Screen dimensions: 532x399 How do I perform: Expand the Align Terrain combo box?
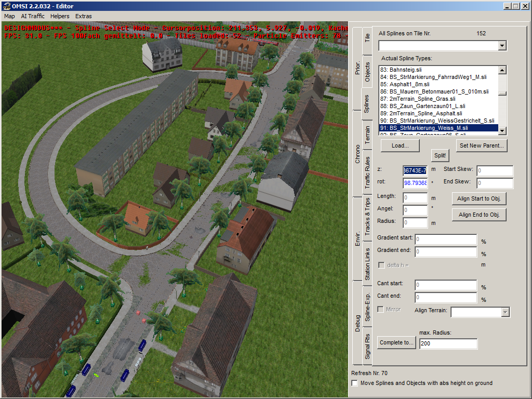click(x=505, y=312)
